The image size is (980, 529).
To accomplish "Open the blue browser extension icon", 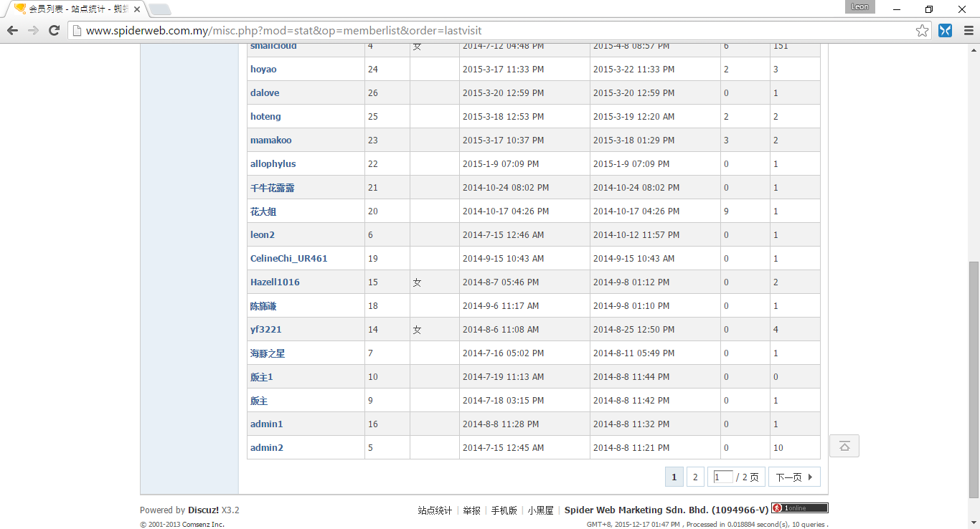I will coord(945,30).
